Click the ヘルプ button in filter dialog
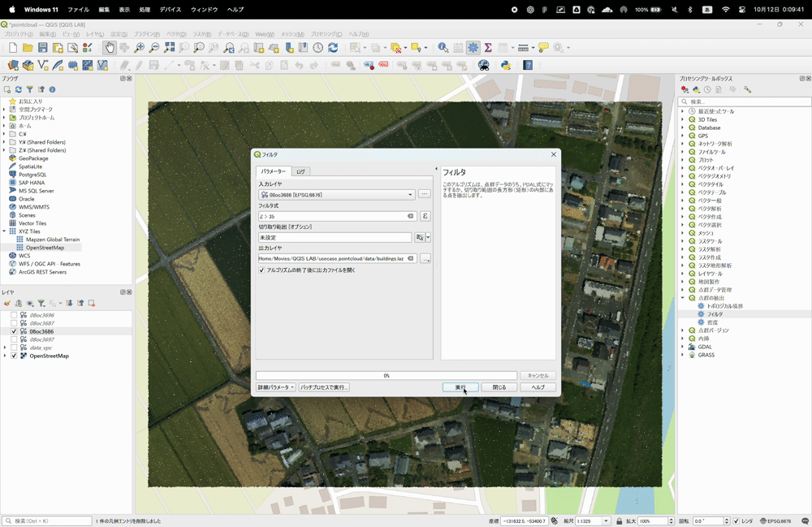 538,387
